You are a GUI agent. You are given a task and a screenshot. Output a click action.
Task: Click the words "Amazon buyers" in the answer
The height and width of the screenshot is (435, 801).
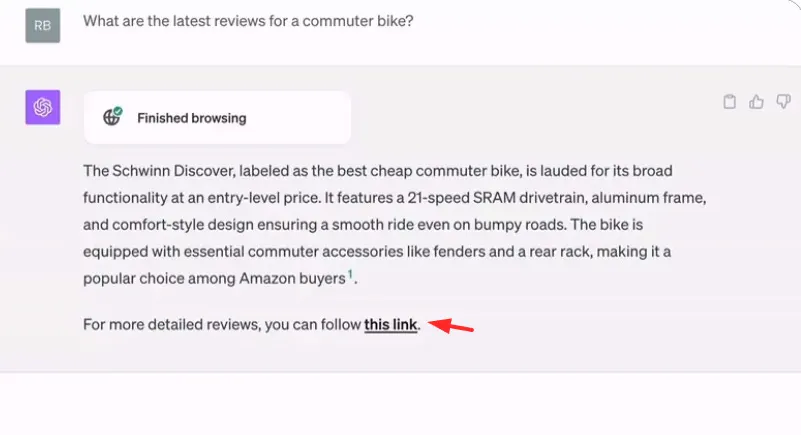click(292, 279)
